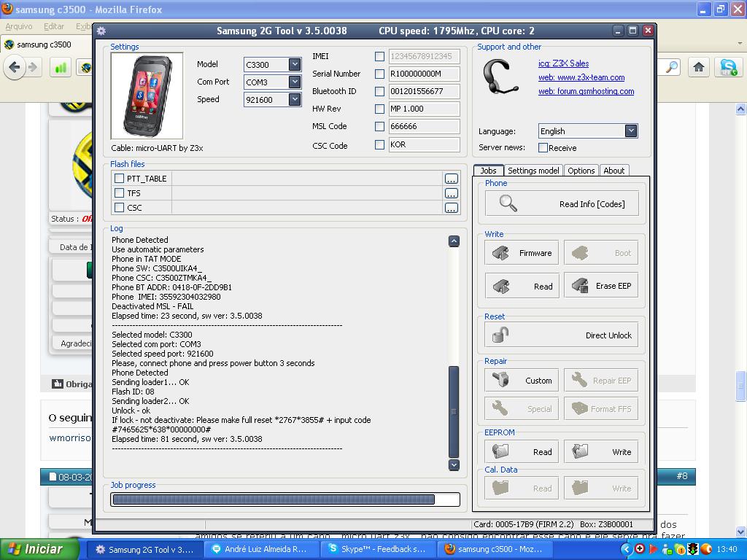
Task: Click the phone model thumbnail image
Action: (x=147, y=96)
